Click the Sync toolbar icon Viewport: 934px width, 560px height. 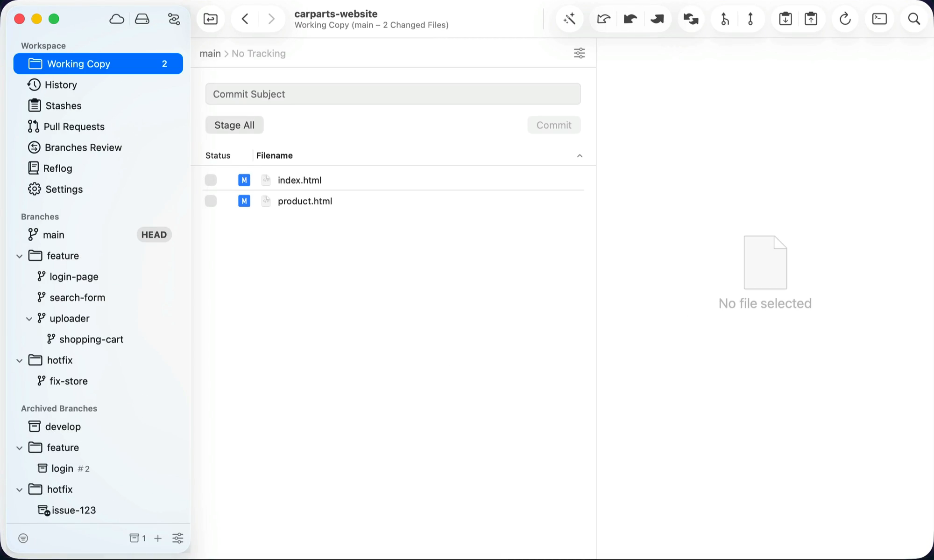[x=691, y=19]
